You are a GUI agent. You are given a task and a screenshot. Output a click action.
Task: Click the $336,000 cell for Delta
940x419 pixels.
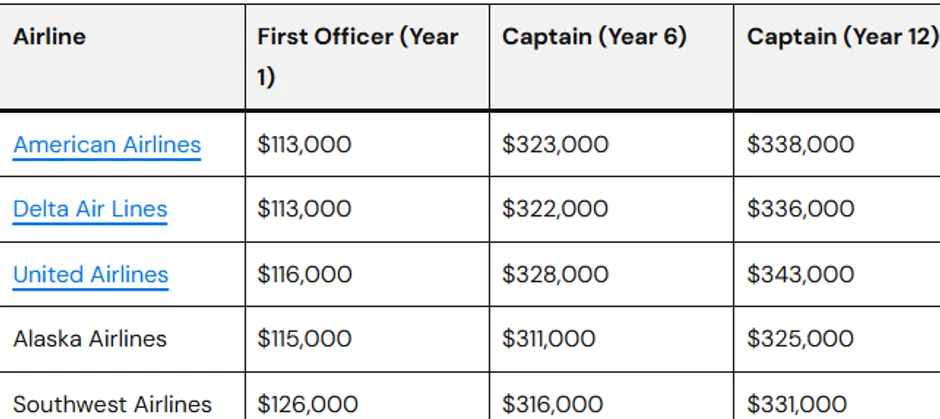point(800,209)
